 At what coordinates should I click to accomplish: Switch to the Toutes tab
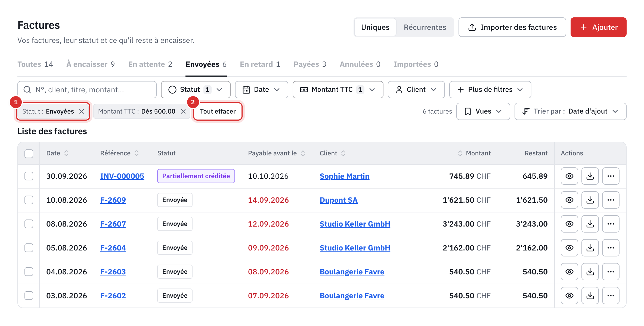pyautogui.click(x=35, y=64)
